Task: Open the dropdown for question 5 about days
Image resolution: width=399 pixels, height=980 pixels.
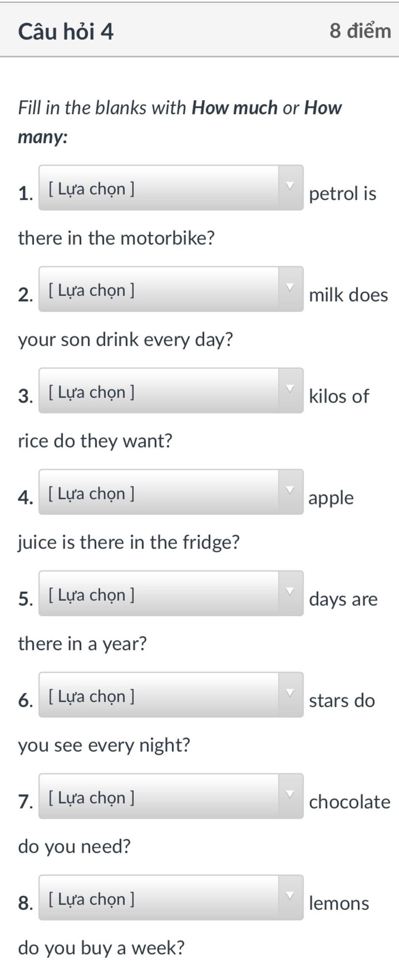Action: pos(171,593)
